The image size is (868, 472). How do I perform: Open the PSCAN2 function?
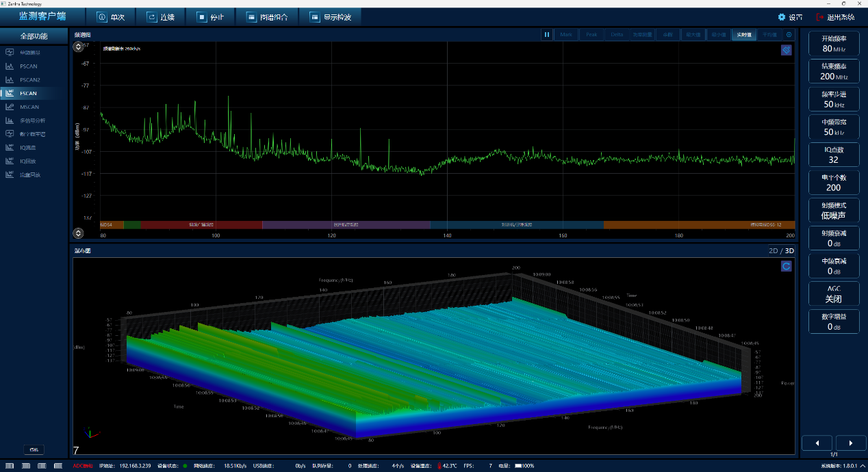[x=34, y=79]
